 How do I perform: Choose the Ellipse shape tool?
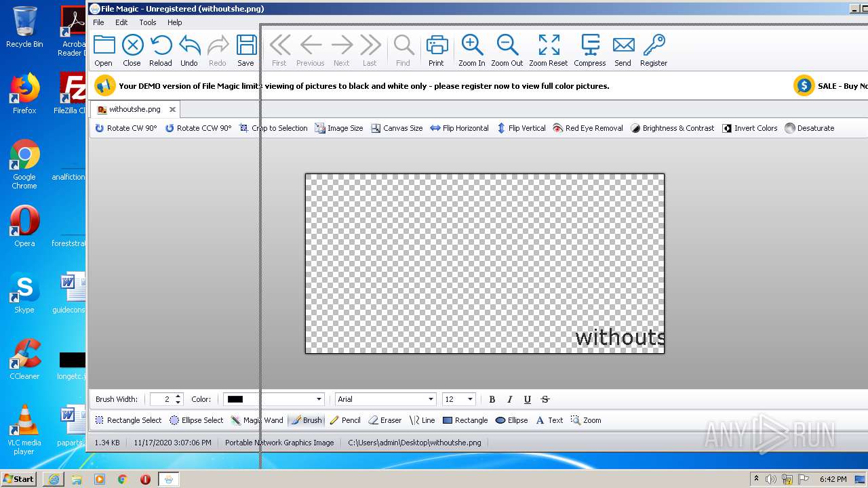pyautogui.click(x=512, y=420)
